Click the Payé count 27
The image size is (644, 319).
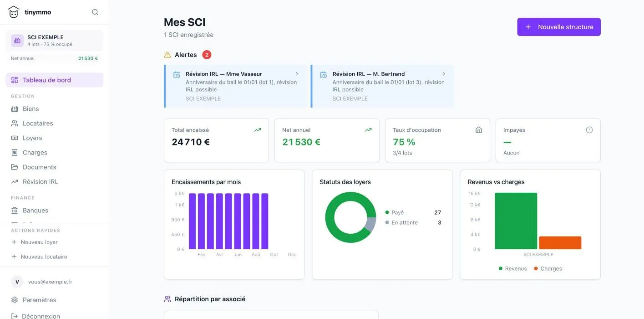[438, 212]
